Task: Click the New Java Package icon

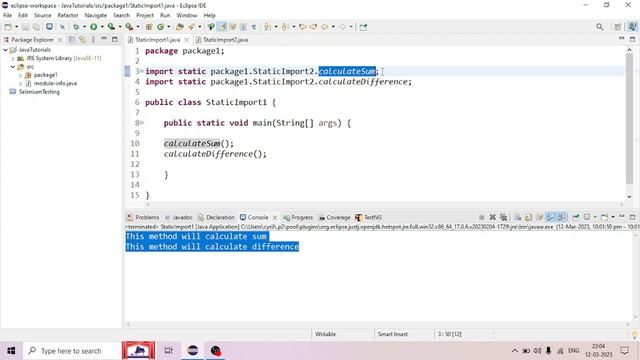Action: [149, 27]
